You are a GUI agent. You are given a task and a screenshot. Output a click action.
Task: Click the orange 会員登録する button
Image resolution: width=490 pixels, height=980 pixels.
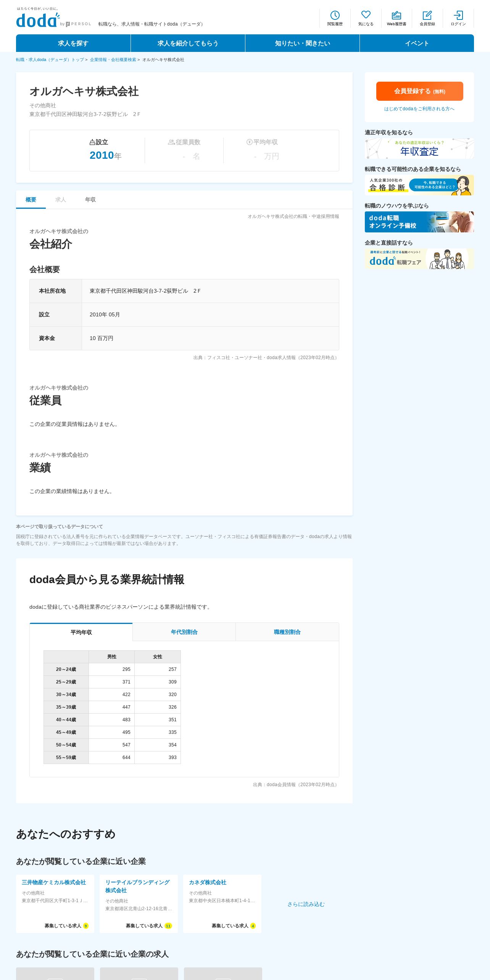[419, 91]
